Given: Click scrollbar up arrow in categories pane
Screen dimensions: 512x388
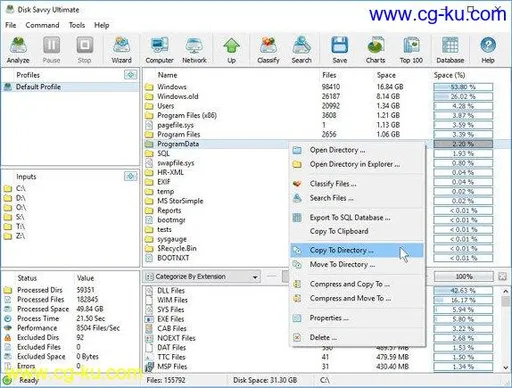Looking at the screenshot, I should pos(506,291).
